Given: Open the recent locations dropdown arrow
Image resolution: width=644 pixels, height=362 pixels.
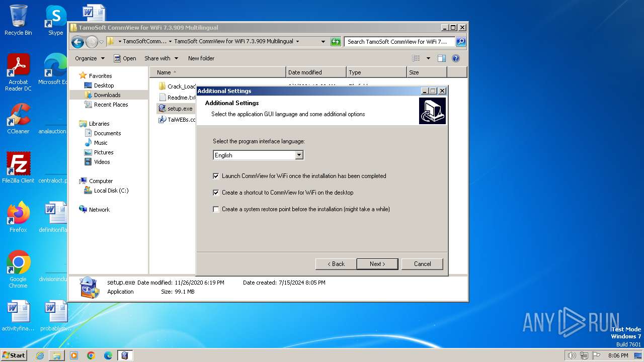Looking at the screenshot, I should coord(101,42).
